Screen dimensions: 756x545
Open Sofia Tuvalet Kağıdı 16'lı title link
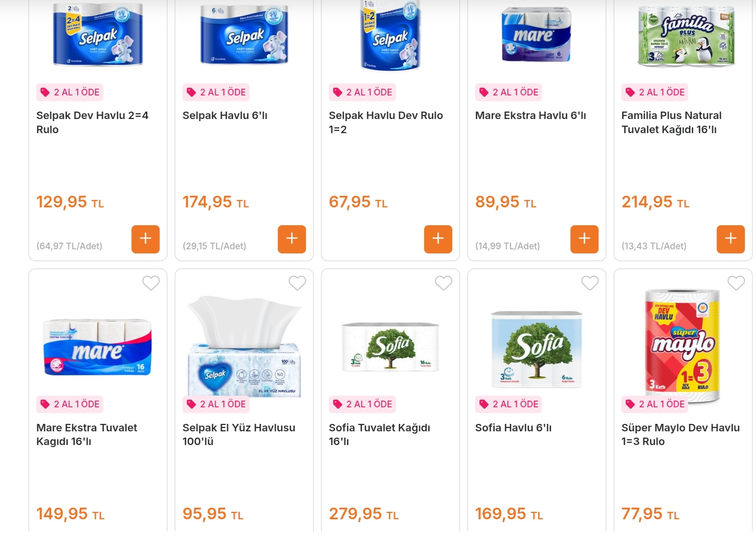379,434
